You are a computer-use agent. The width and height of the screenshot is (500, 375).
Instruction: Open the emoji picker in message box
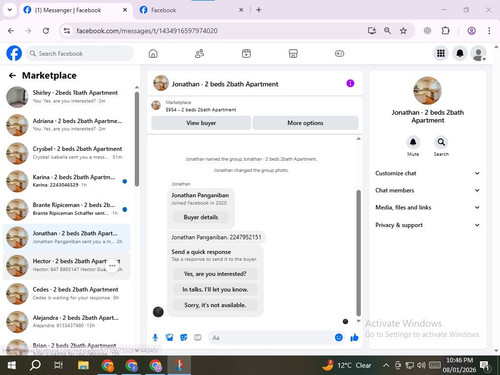339,338
